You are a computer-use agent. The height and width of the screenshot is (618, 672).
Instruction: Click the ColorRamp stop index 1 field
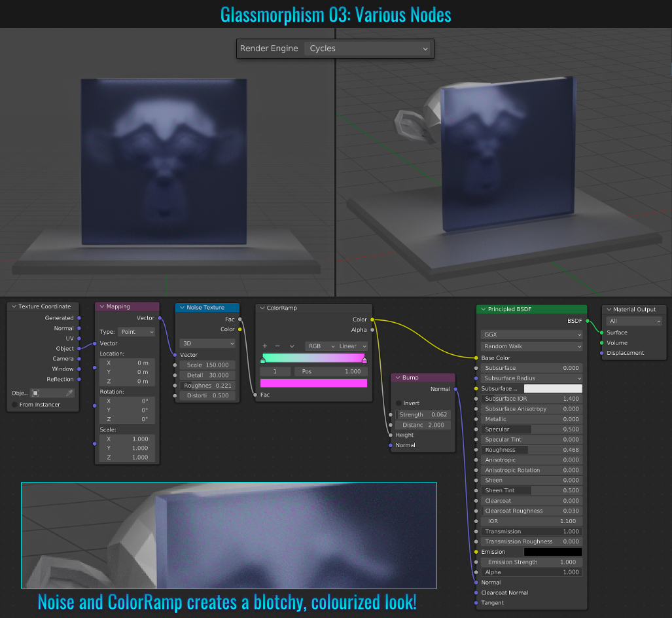(x=275, y=371)
